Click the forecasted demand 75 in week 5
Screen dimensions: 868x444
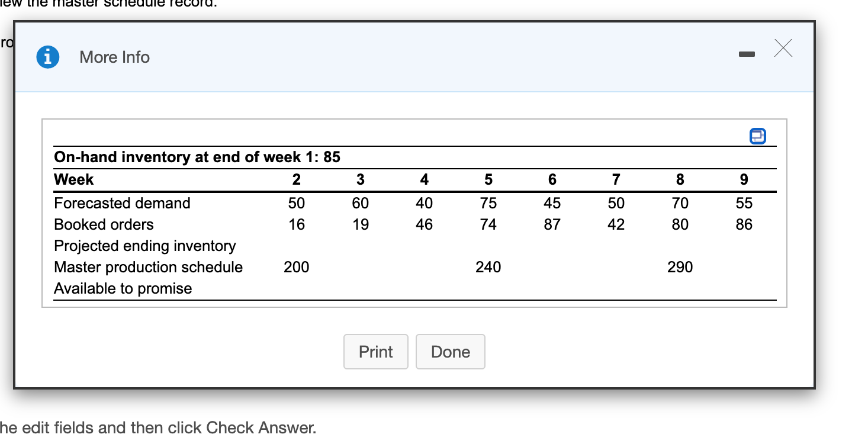coord(488,203)
